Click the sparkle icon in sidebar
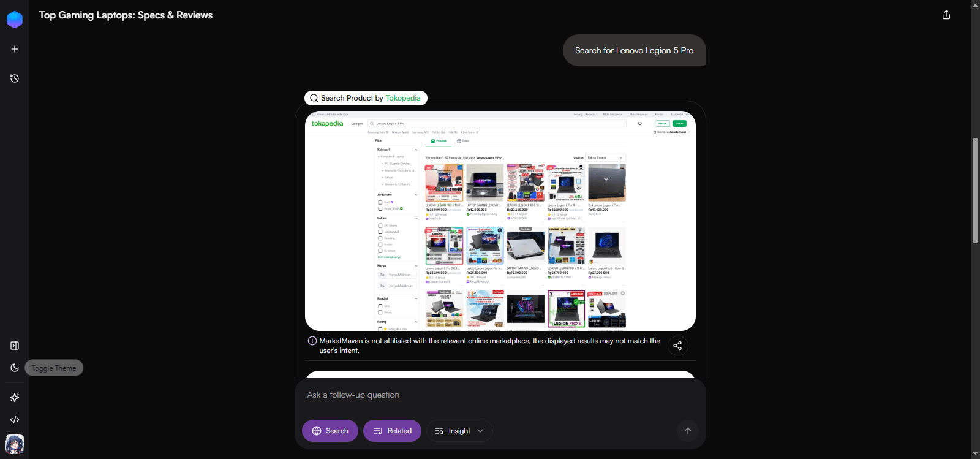Image resolution: width=980 pixels, height=459 pixels. coord(15,398)
